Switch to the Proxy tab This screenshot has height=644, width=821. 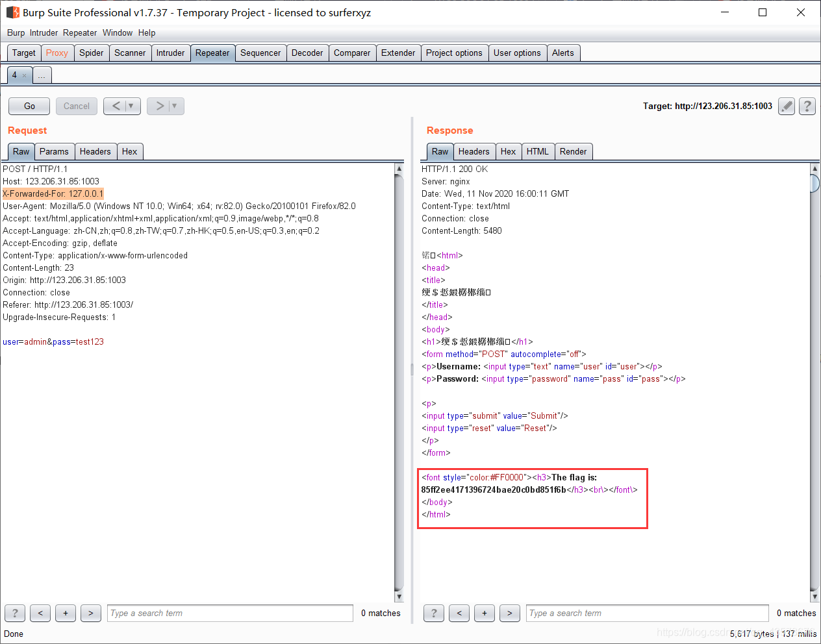tap(57, 53)
